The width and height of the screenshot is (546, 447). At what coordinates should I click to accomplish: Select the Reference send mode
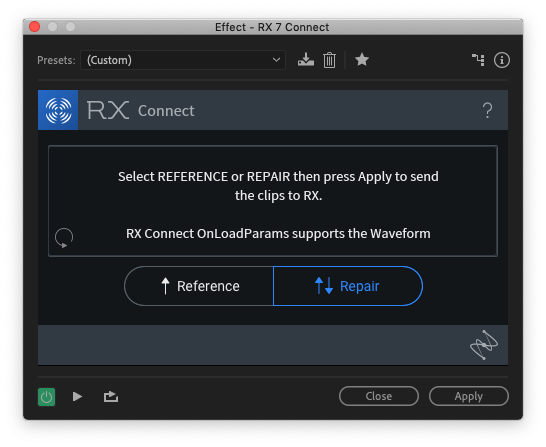tap(199, 286)
